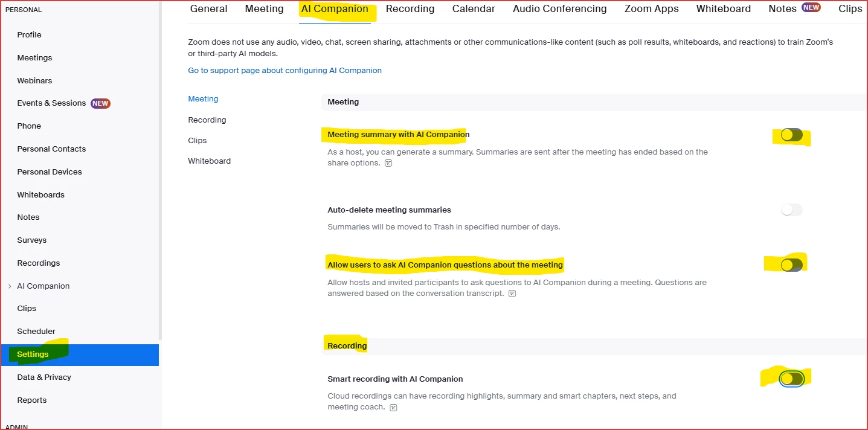Screen dimensions: 868x430
Task: Open the Zoom Apps tab
Action: (652, 9)
